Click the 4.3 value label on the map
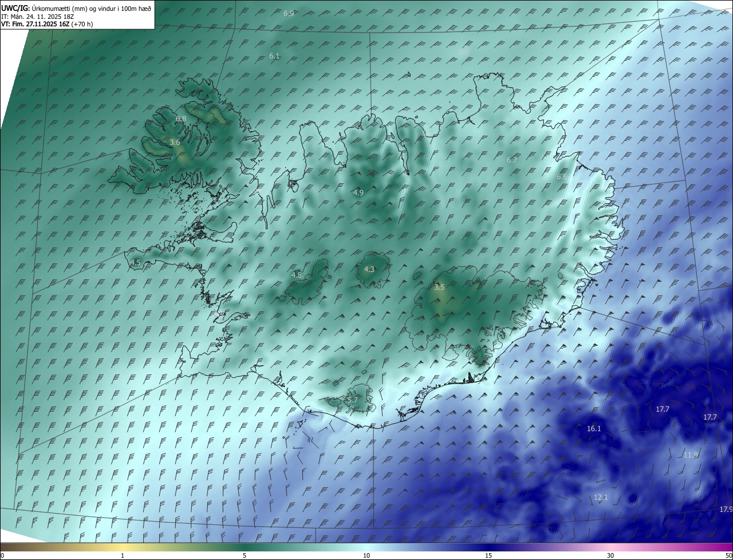This screenshot has width=733, height=560. coord(369,269)
